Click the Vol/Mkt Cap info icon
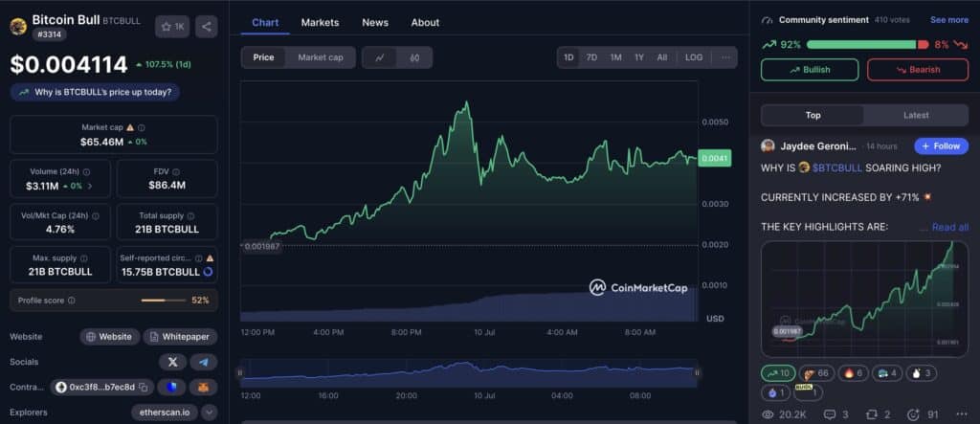Viewport: 980px width, 424px height. click(96, 215)
